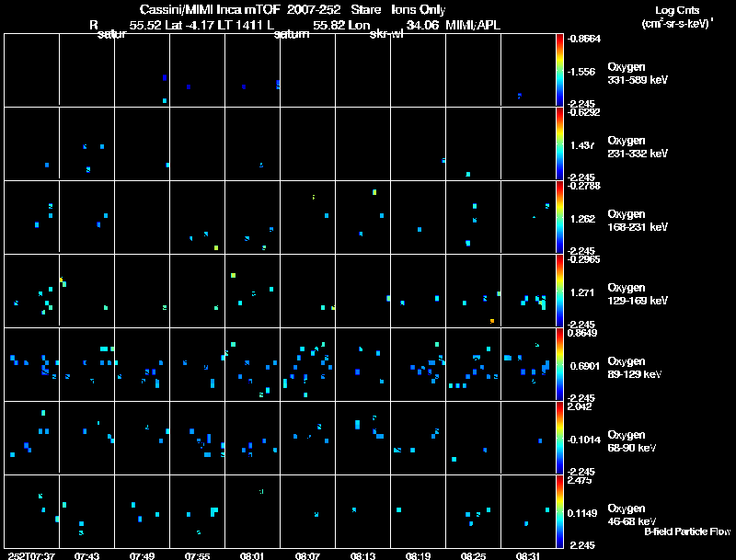
Task: Click the '1.271' color scale value
Action: 582,292
